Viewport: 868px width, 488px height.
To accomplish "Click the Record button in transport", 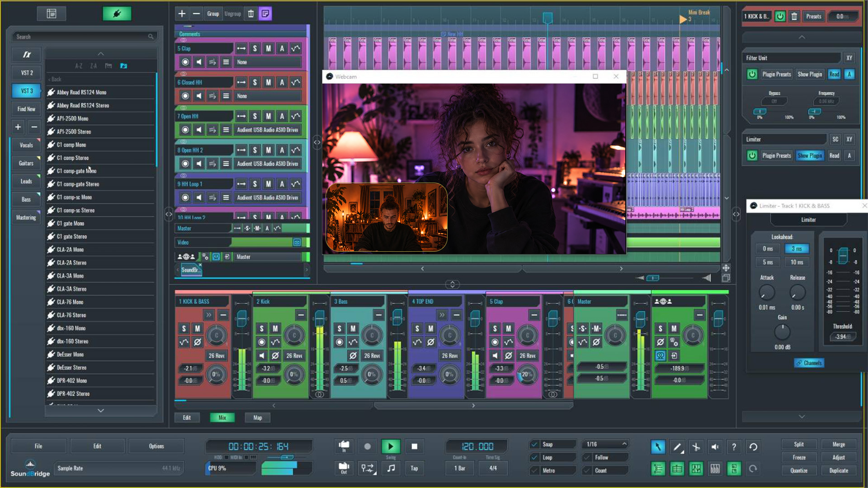I will click(367, 446).
